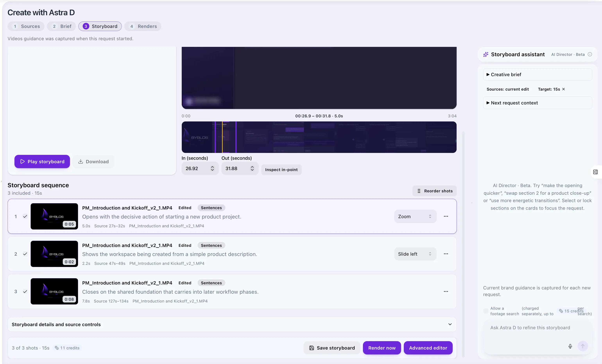Click the shot 1 thumbnail labeled 0:05
This screenshot has width=602, height=364.
coord(54,216)
